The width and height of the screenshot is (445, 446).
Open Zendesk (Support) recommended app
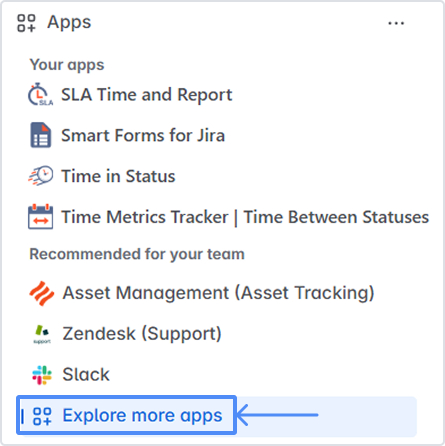pyautogui.click(x=142, y=334)
